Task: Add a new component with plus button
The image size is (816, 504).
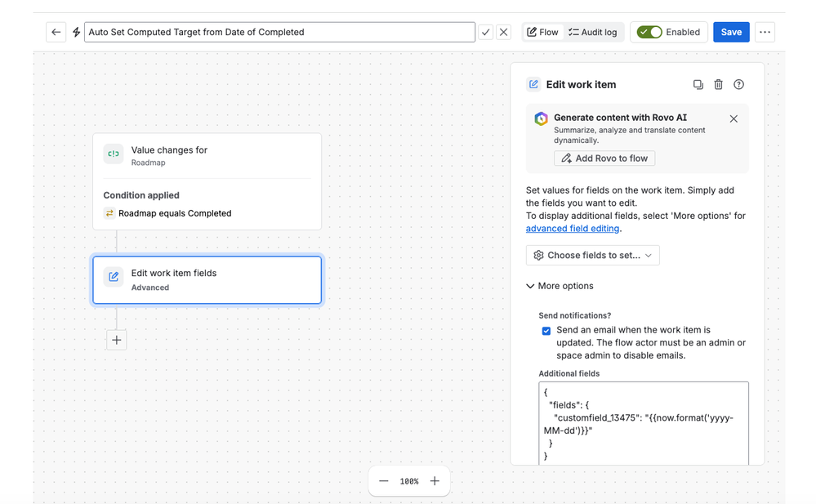Action: tap(117, 340)
